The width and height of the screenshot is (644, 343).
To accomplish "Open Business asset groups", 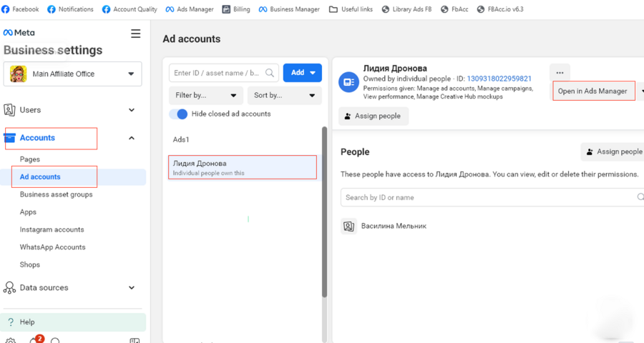I will point(57,194).
